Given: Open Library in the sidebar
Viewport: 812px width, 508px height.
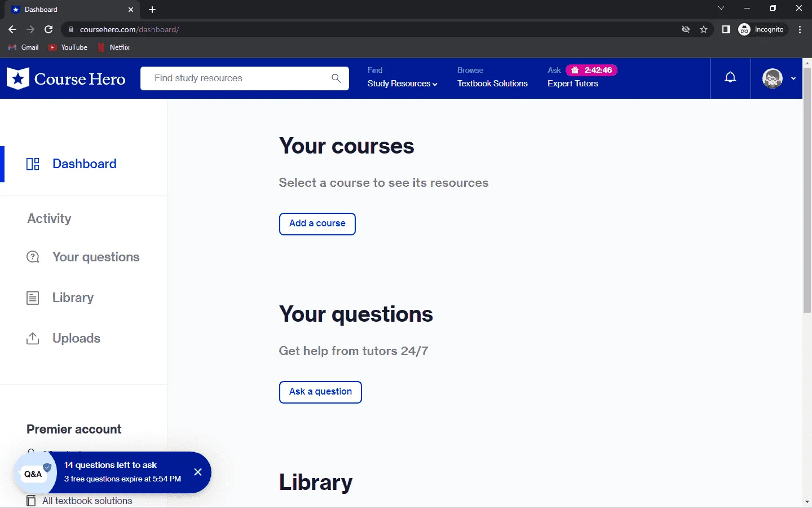Looking at the screenshot, I should click(x=73, y=298).
